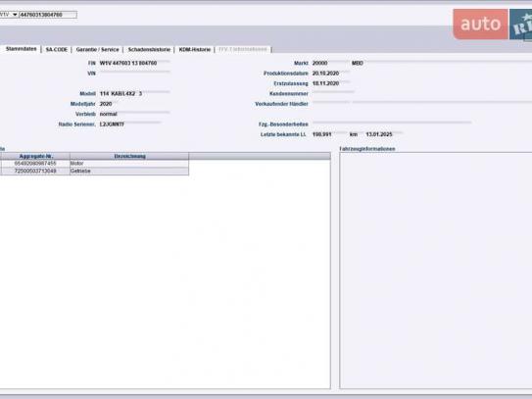Switch to the Stammdaten tab

[21, 49]
